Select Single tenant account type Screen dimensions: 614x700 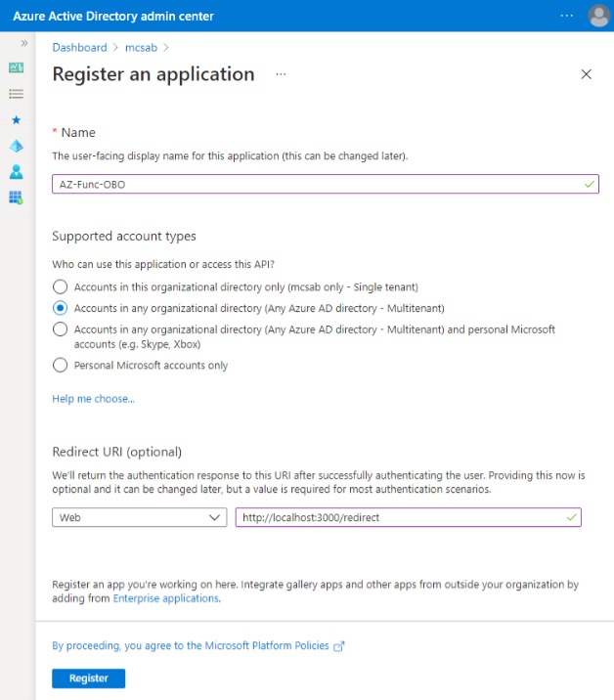coord(61,286)
